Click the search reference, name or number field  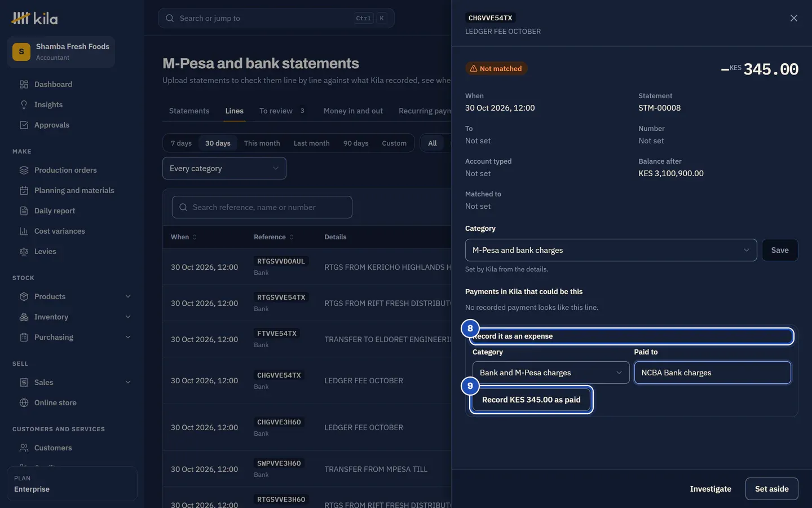262,207
